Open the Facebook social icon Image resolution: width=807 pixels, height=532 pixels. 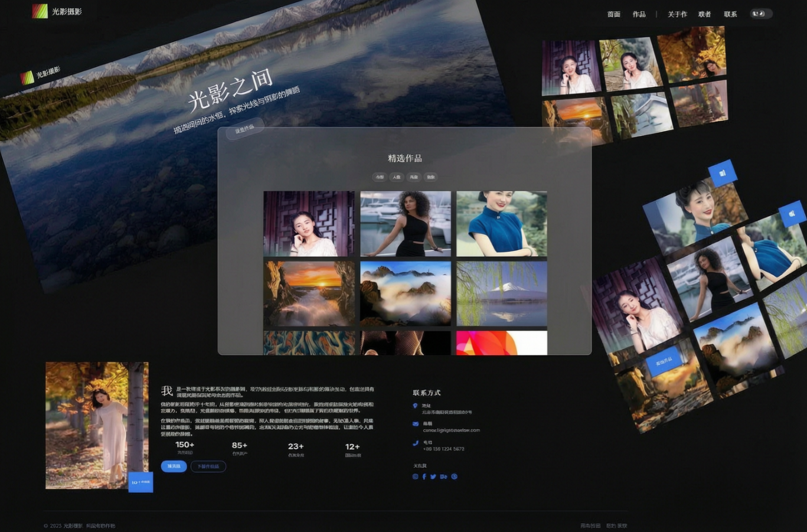coord(424,476)
